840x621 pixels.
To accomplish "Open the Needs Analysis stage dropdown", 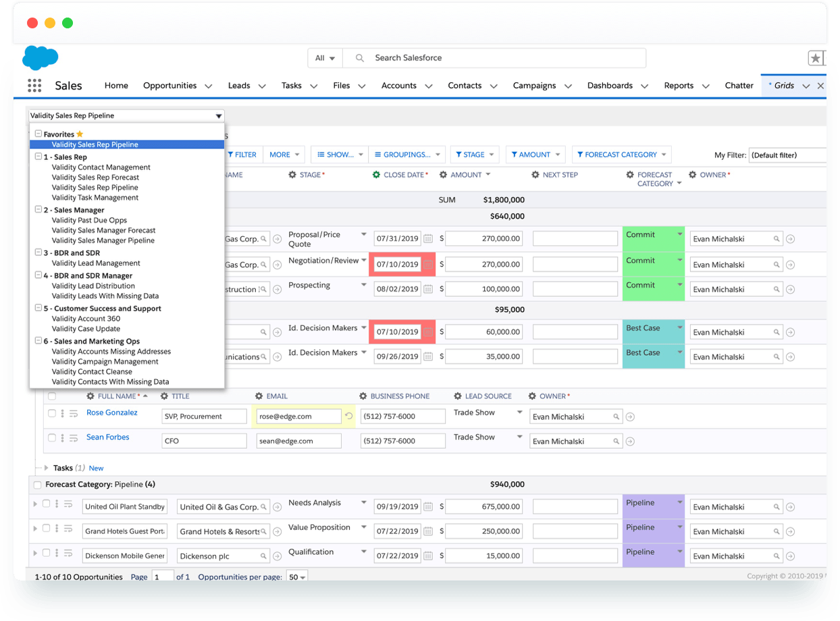I will (x=364, y=503).
